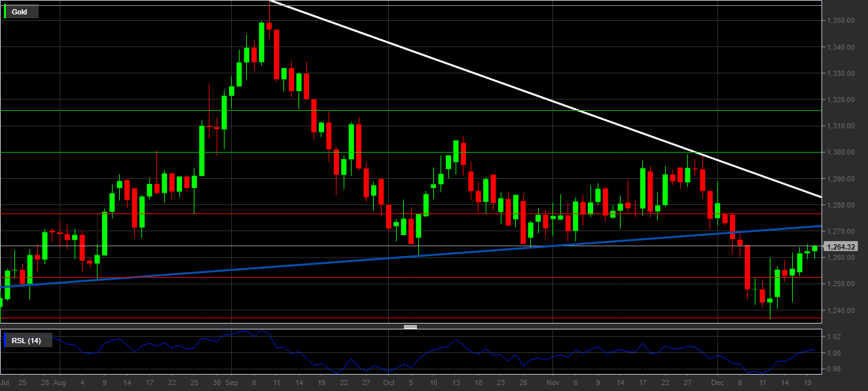Screen dimensions: 868x391
Task: Click the Dec label on date axis
Action: pyautogui.click(x=717, y=382)
